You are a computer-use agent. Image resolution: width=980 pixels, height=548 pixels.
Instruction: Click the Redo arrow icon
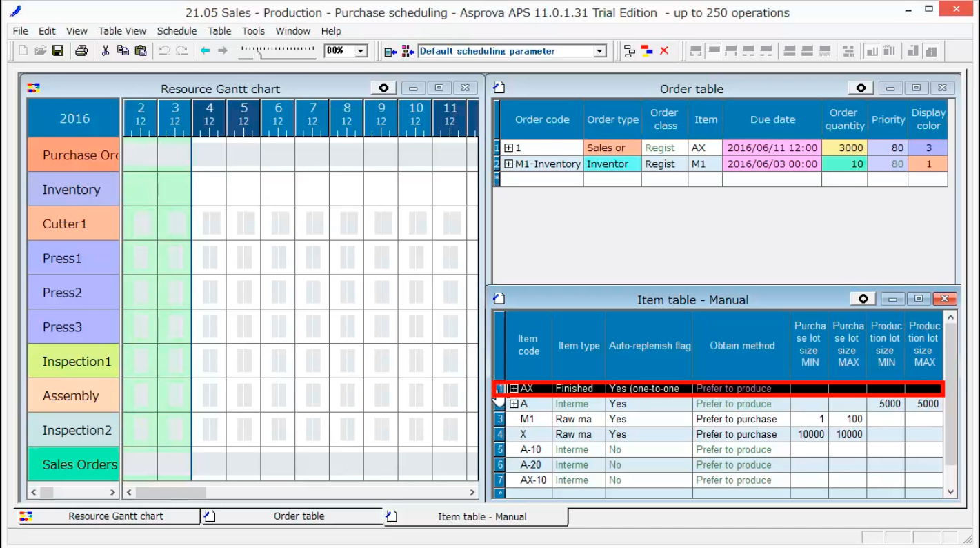[x=182, y=51]
